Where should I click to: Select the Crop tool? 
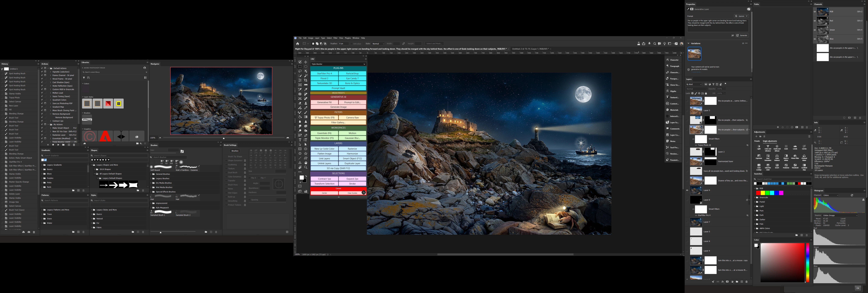tap(306, 80)
